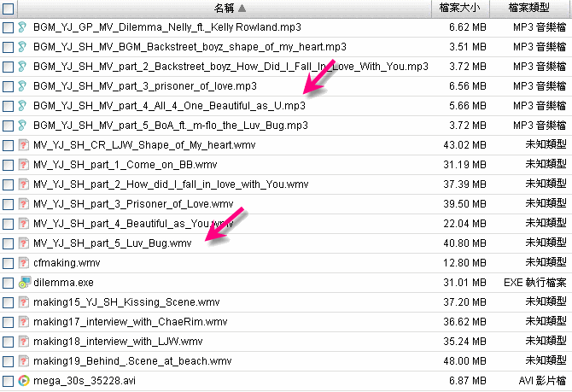Click the unknown-type icon of making15_YJ_SH_Kissing_Scene.wmv

pos(23,302)
